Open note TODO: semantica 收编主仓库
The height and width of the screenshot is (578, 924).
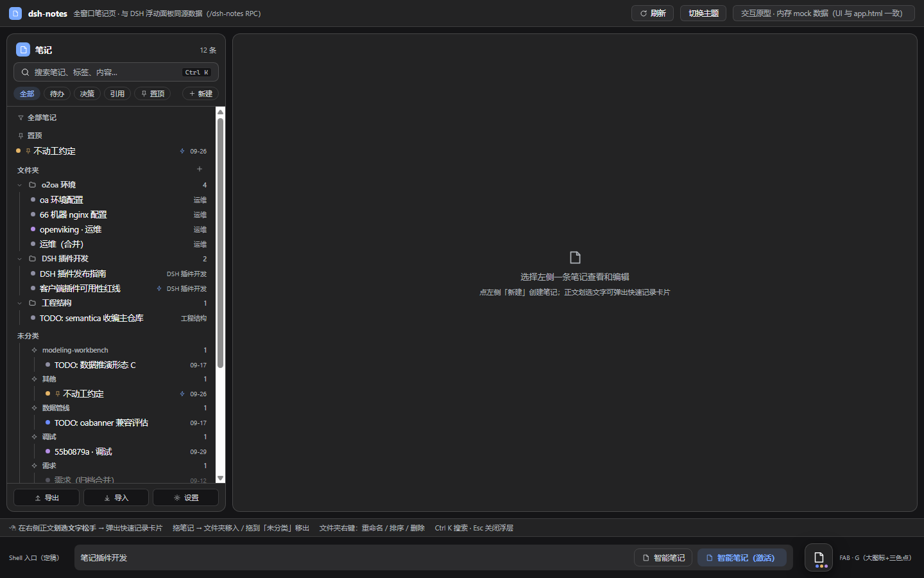pos(119,318)
